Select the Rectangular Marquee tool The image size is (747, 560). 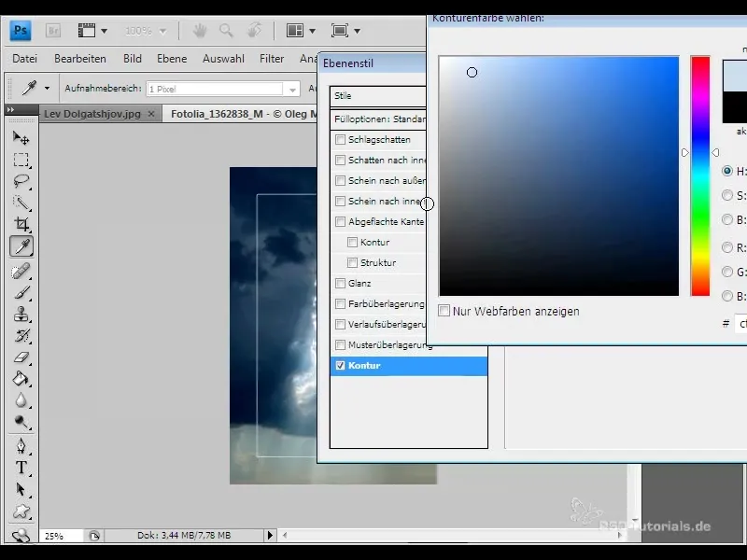click(x=21, y=160)
